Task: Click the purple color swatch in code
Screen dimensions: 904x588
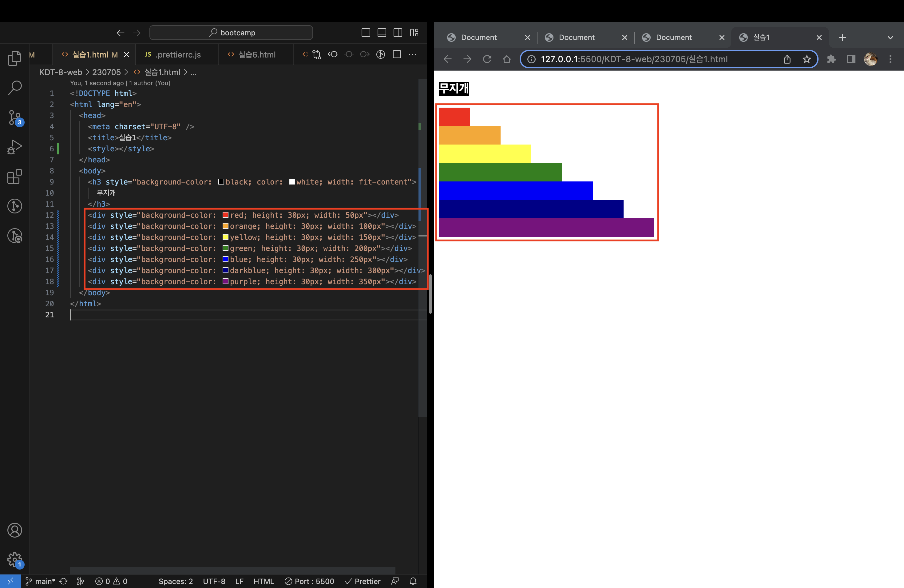Action: click(225, 281)
